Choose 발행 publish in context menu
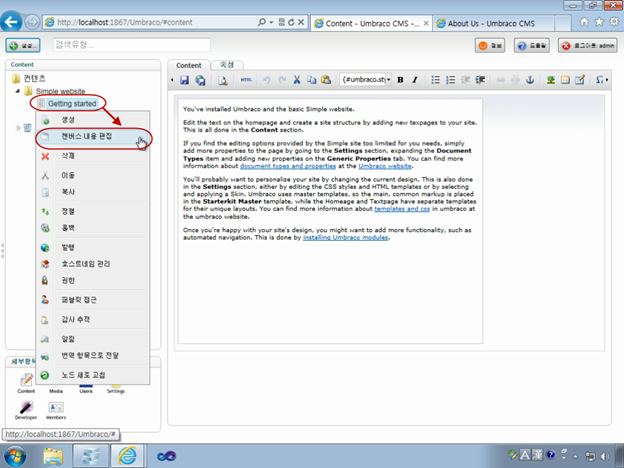Image resolution: width=624 pixels, height=468 pixels. click(93, 248)
